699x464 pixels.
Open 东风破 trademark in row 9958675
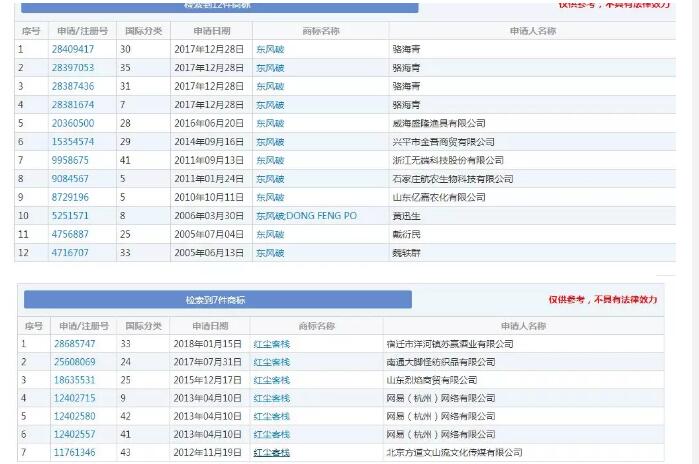point(270,160)
